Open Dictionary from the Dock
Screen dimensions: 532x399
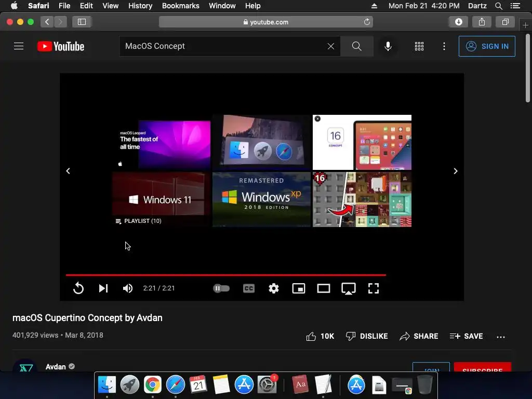tap(300, 385)
